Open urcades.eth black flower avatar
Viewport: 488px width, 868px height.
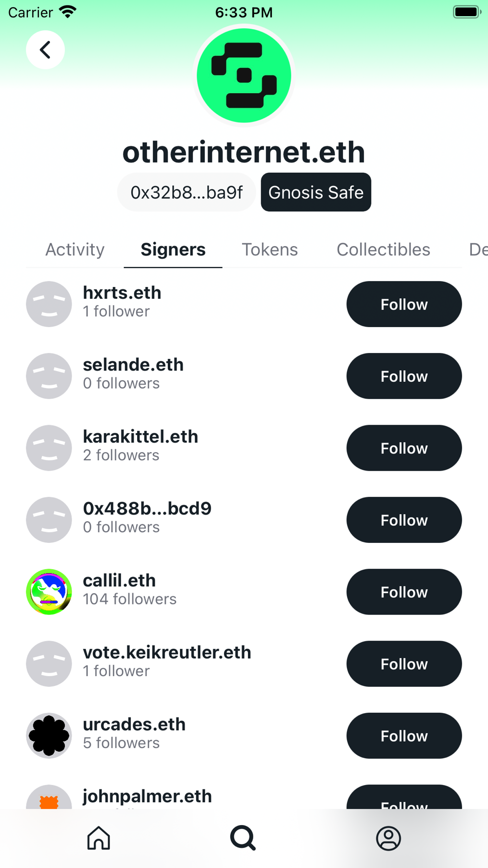pyautogui.click(x=49, y=736)
